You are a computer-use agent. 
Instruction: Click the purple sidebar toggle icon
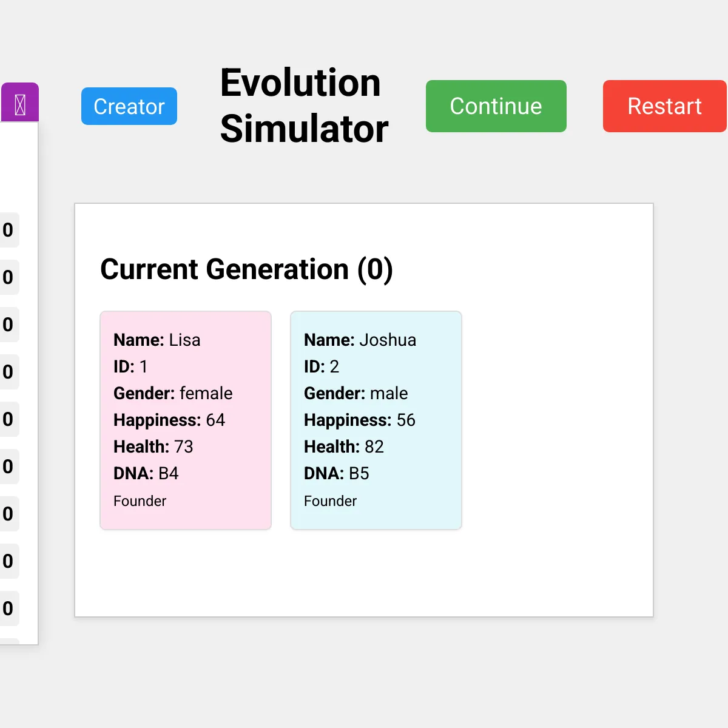tap(20, 104)
